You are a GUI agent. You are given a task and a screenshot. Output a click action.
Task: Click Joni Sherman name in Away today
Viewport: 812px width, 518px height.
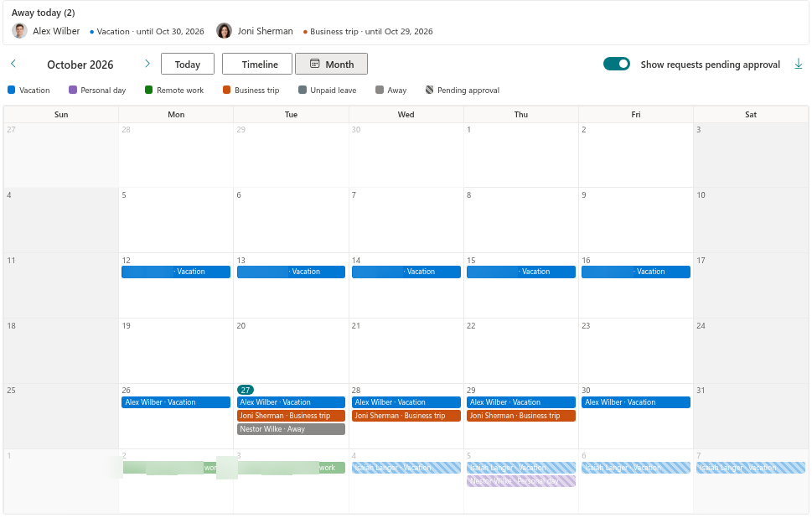[265, 31]
